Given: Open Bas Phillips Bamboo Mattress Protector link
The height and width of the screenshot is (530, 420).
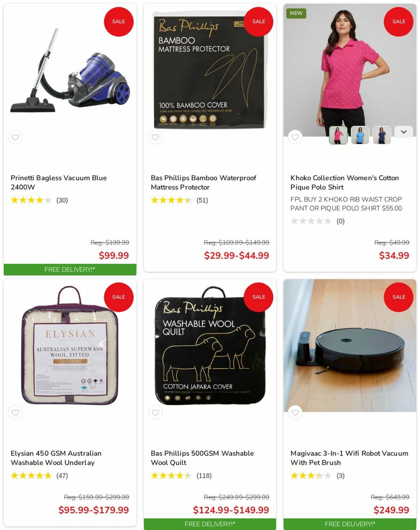Looking at the screenshot, I should (x=203, y=182).
